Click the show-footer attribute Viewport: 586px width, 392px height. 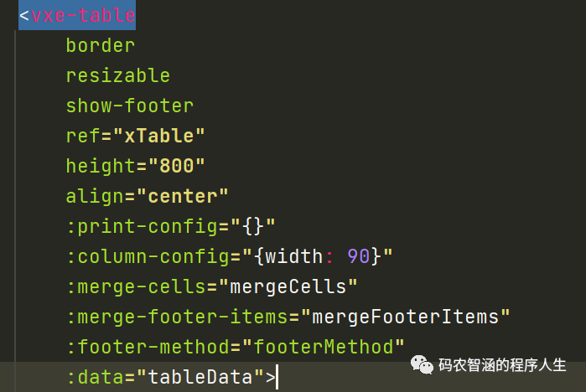[129, 106]
